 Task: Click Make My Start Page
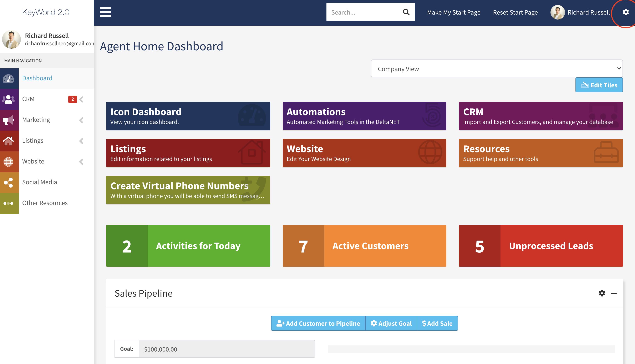(453, 12)
